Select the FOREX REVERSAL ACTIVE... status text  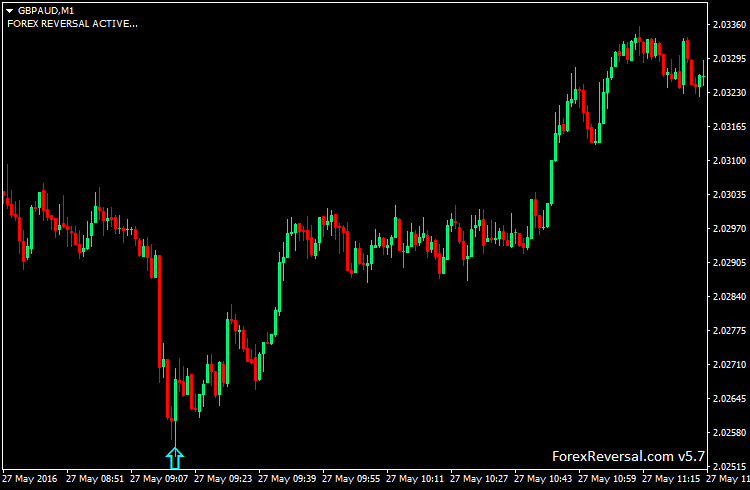point(72,23)
